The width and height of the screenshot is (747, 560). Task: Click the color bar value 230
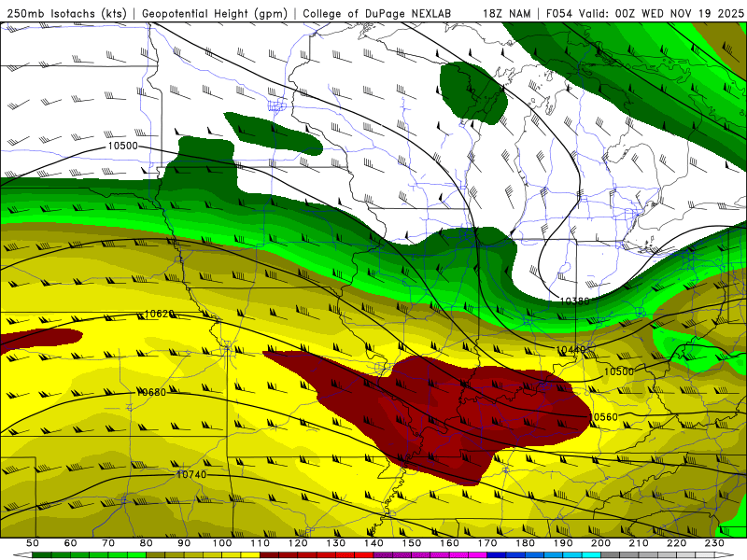pos(714,543)
